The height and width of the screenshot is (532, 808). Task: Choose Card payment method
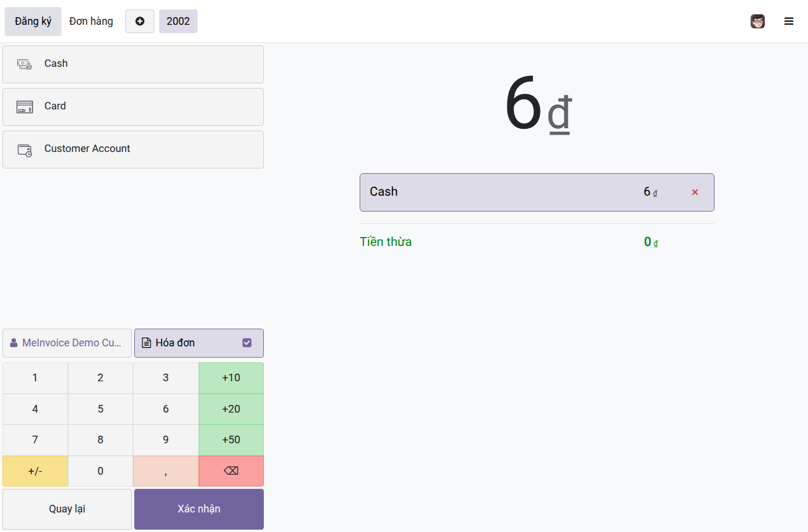point(133,107)
